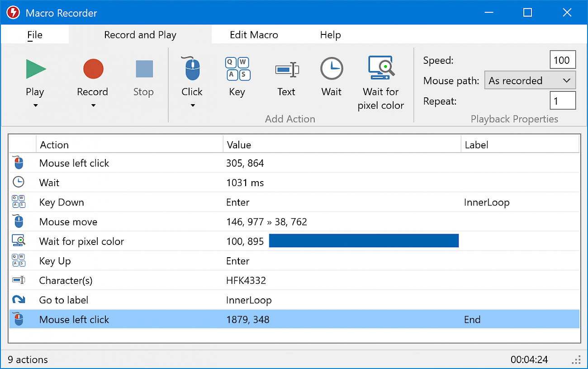588x369 pixels.
Task: Click the Record icon
Action: 93,69
